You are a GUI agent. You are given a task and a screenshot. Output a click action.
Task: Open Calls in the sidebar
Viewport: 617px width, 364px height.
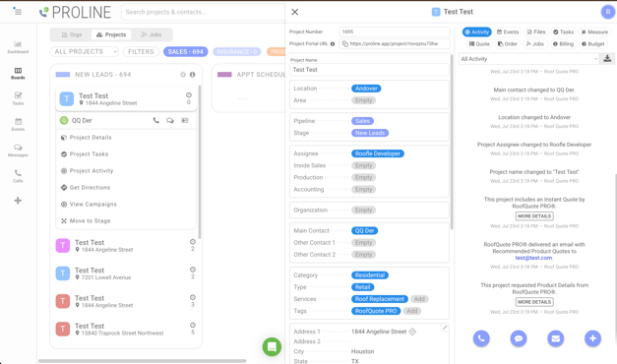pyautogui.click(x=18, y=176)
